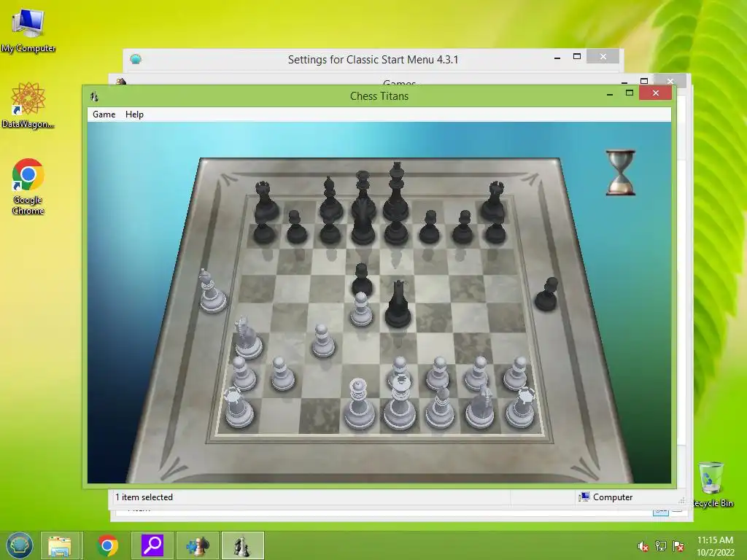Maximize the Classic Start Menu settings window
The height and width of the screenshot is (560, 747).
pos(577,57)
